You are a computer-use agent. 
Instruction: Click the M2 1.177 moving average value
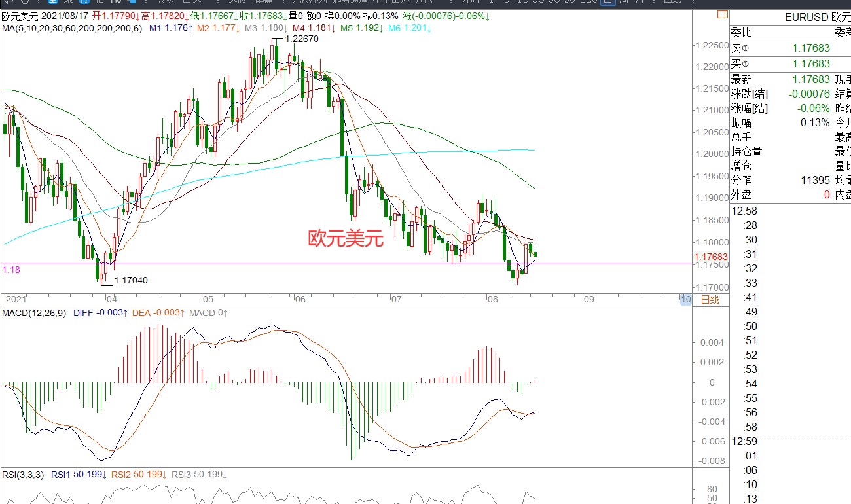pos(219,28)
